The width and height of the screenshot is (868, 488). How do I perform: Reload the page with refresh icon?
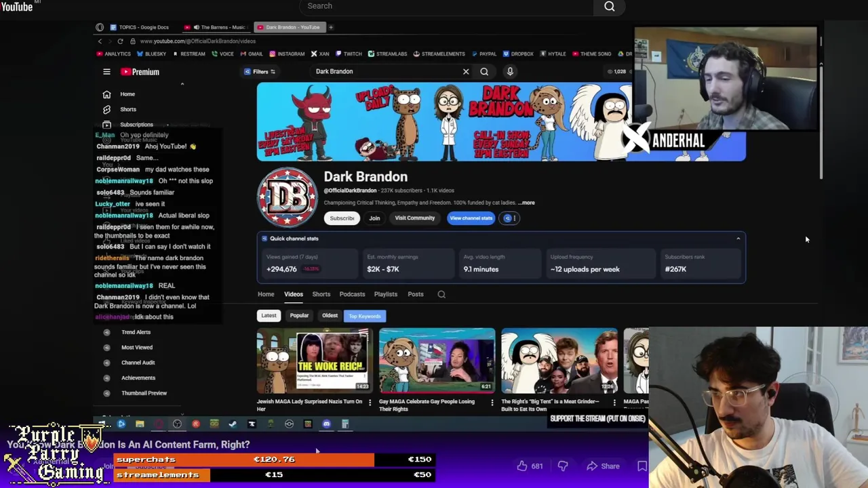pyautogui.click(x=120, y=41)
